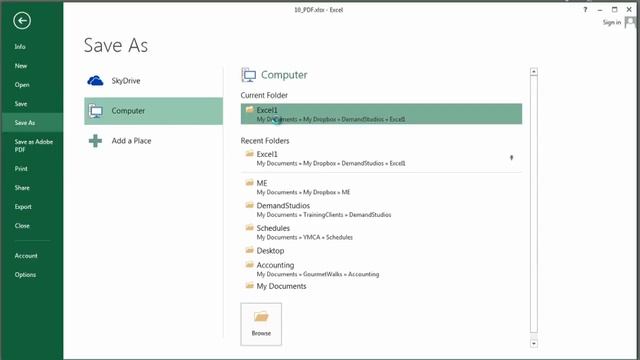Pin the recent Excel1 folder
This screenshot has height=360, width=640.
pyautogui.click(x=511, y=158)
